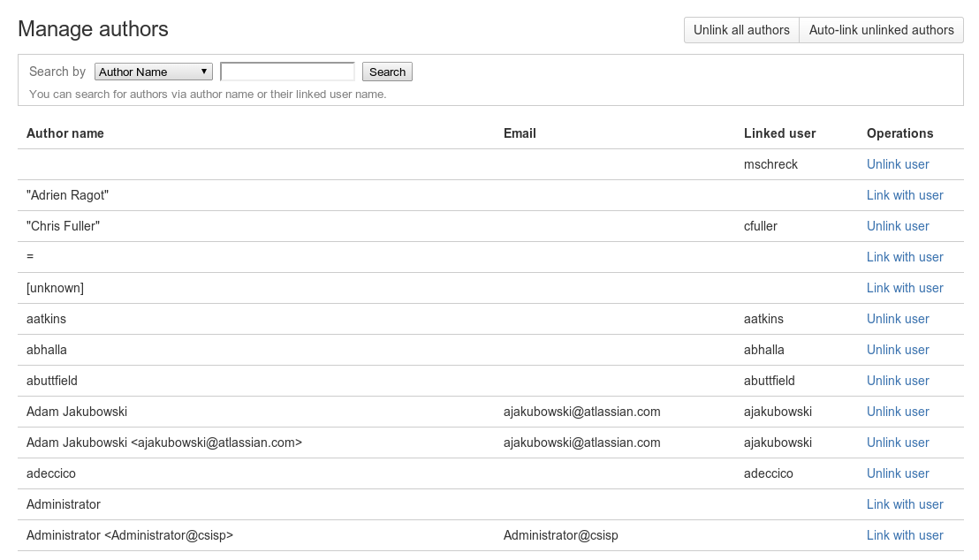Screen dimensions: 979x560
Task: Unlink user for Adam Jakubowski <ajakubowski@atlassian.com>
Action: (x=898, y=443)
